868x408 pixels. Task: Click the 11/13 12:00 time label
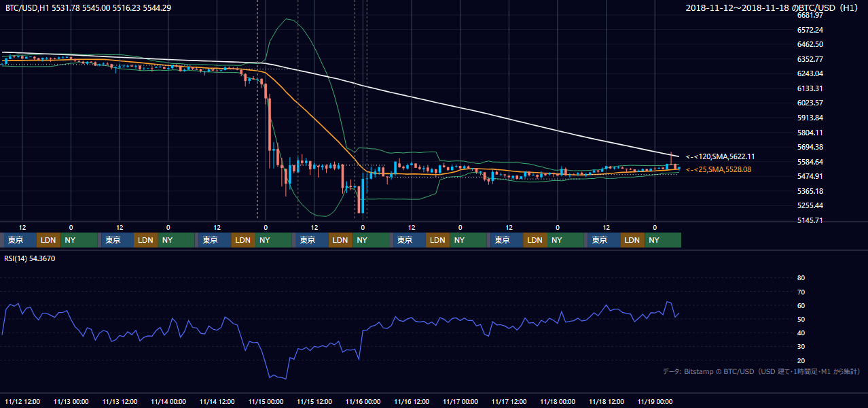point(120,401)
